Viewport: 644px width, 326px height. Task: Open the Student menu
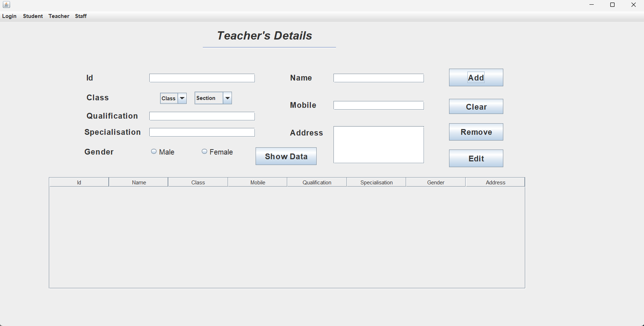[33, 16]
